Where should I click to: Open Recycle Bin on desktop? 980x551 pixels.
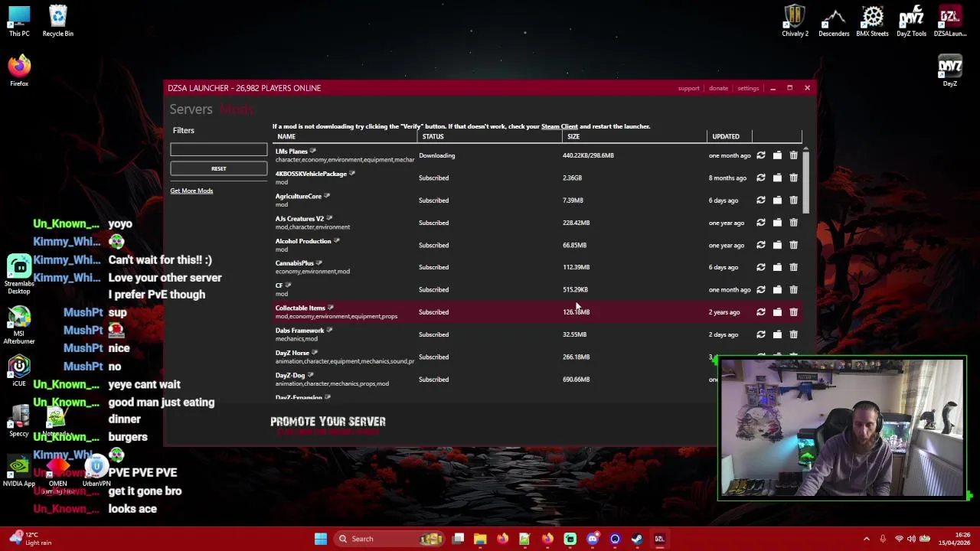pos(57,21)
